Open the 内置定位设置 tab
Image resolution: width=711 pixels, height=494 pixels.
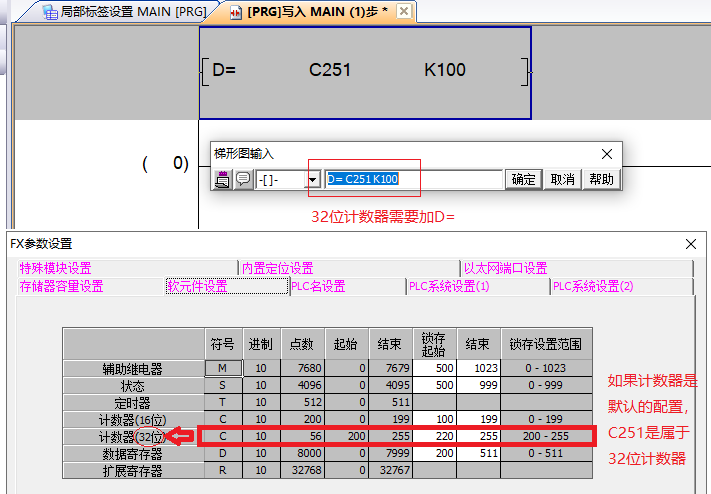[x=277, y=268]
